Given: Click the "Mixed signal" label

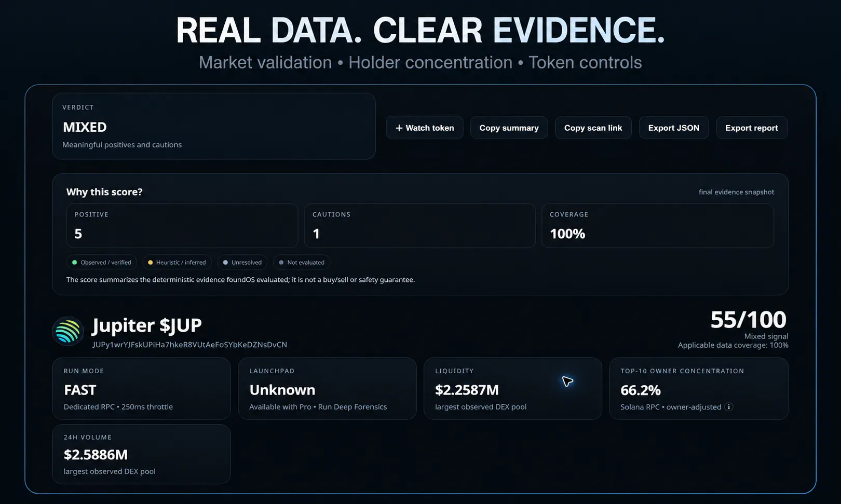Looking at the screenshot, I should tap(766, 336).
